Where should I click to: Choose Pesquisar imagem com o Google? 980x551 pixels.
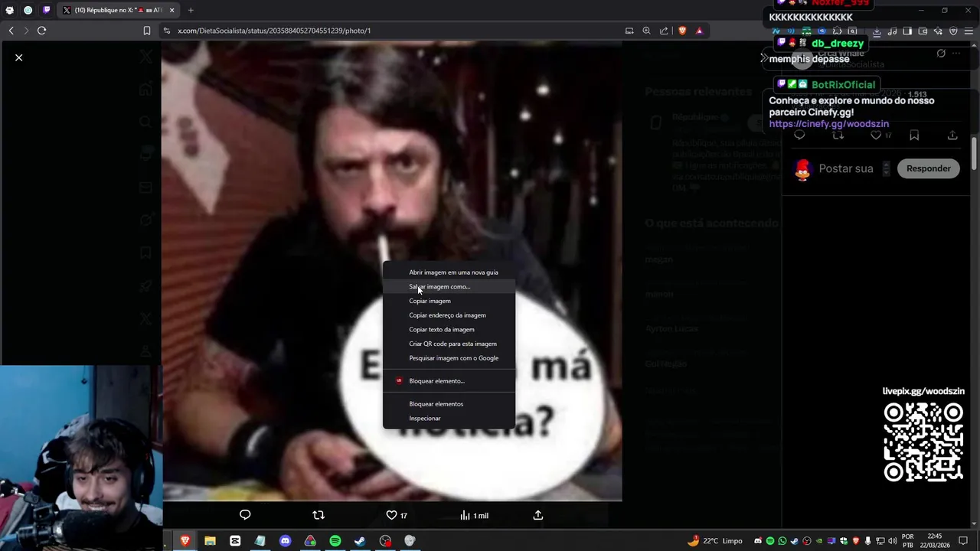click(x=449, y=358)
